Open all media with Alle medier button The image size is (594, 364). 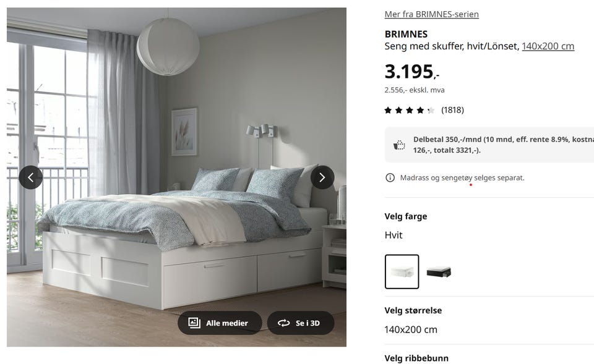pos(220,323)
